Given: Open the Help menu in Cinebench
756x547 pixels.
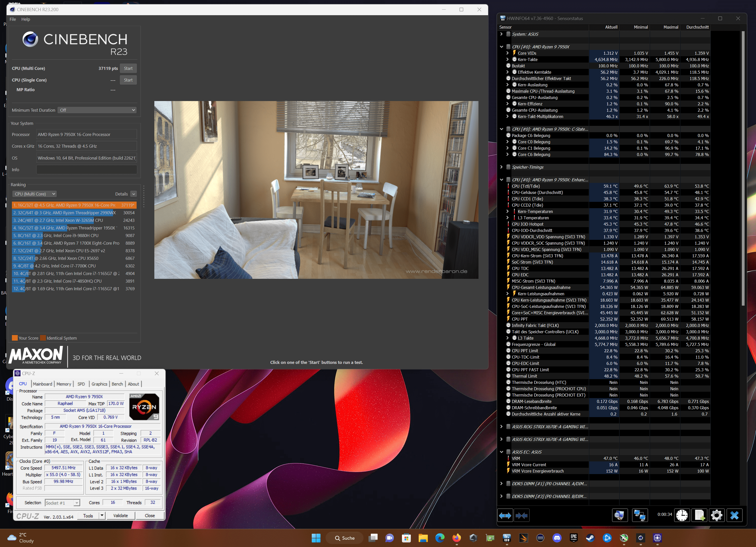Looking at the screenshot, I should coord(26,19).
